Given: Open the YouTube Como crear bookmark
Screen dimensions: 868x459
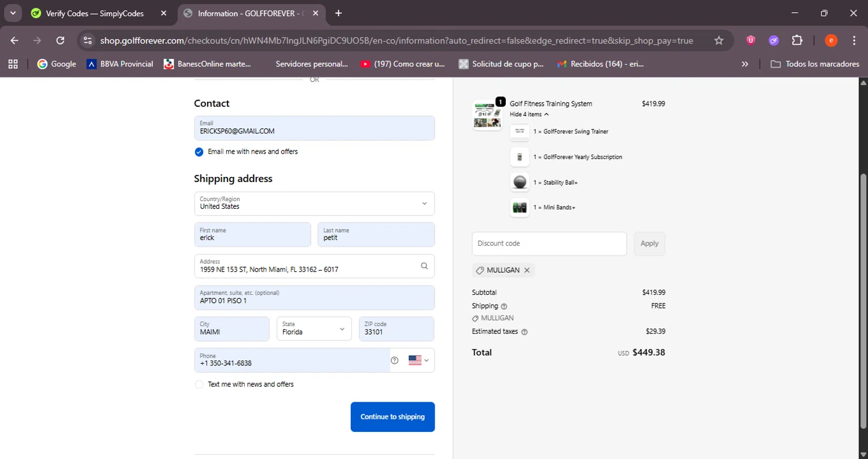Looking at the screenshot, I should pyautogui.click(x=403, y=64).
